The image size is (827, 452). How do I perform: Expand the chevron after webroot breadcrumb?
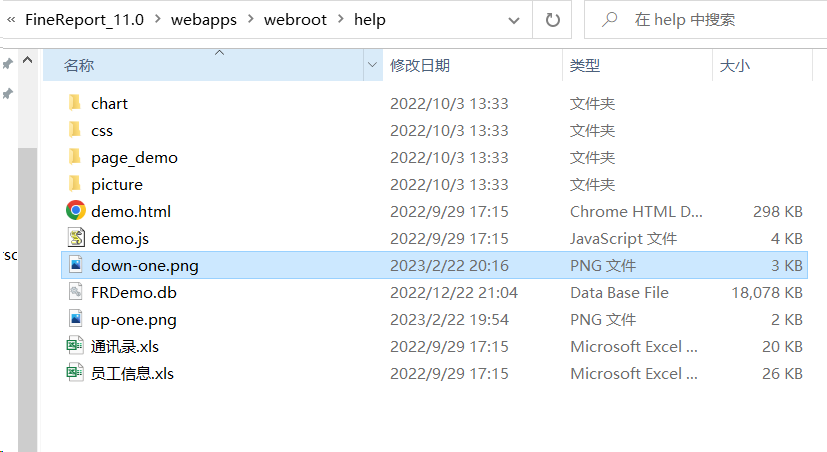pyautogui.click(x=341, y=20)
